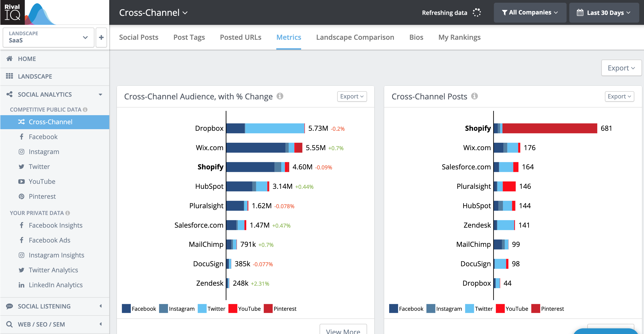Switch to the Landscape Comparison tab
644x334 pixels.
click(x=355, y=37)
